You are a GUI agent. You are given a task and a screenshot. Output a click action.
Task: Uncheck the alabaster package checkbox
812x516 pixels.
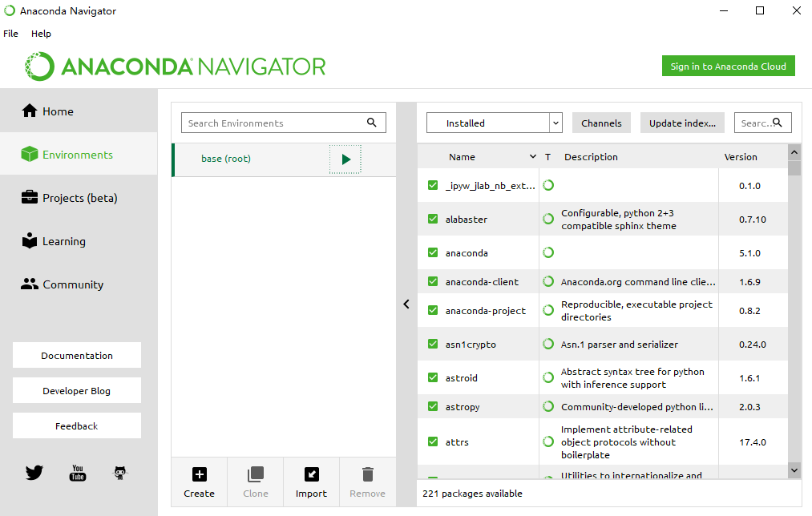click(x=433, y=219)
